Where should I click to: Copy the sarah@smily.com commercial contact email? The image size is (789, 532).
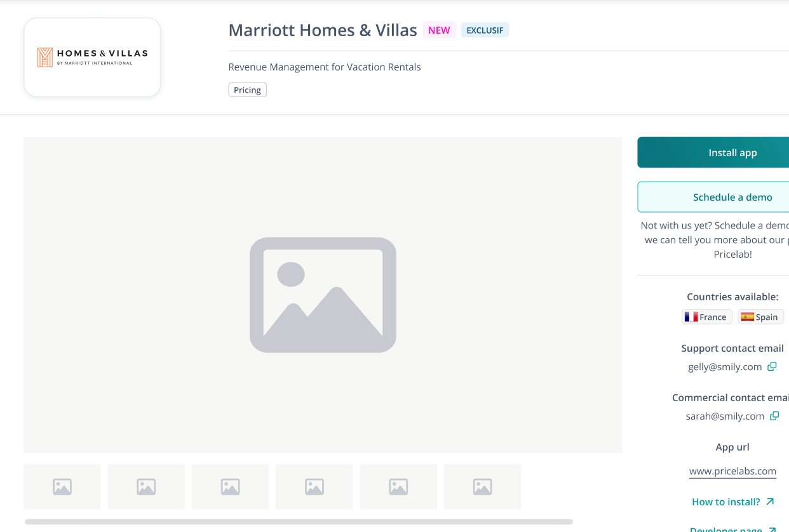(774, 416)
